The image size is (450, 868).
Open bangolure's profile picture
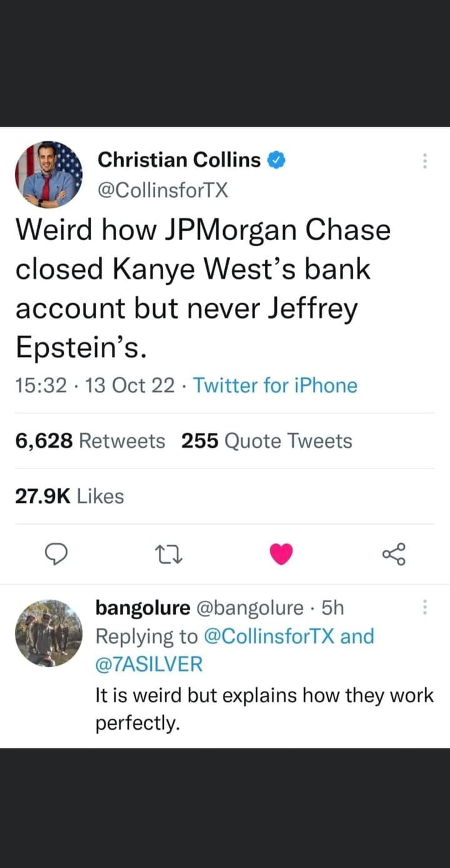(x=49, y=633)
